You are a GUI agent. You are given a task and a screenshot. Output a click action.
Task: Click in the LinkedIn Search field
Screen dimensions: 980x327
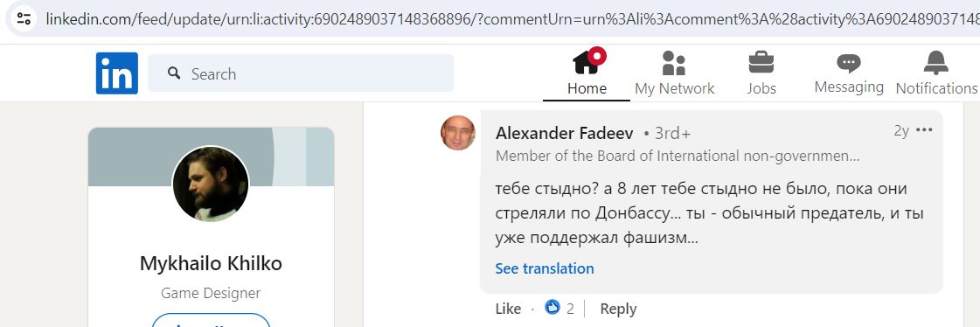click(301, 73)
